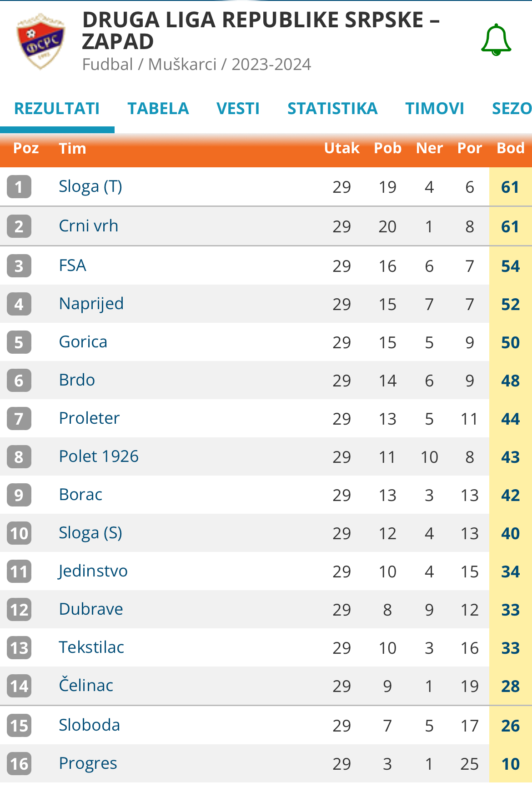Image resolution: width=532 pixels, height=802 pixels.
Task: Select the REZULTATI tab
Action: point(57,109)
